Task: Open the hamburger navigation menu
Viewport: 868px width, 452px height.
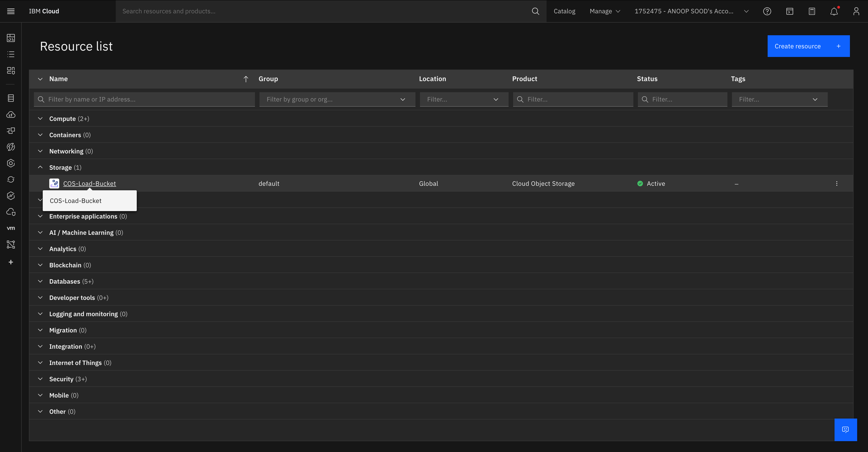Action: click(x=10, y=11)
